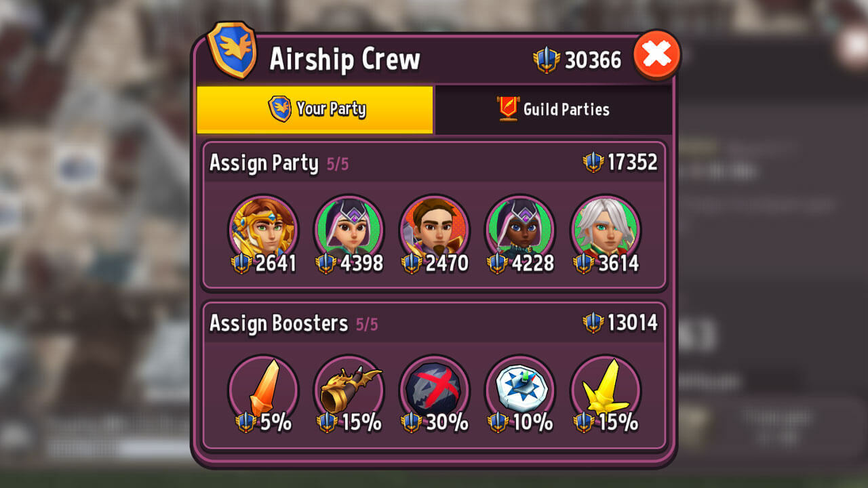Image resolution: width=868 pixels, height=488 pixels.
Task: Select the white-haired hero with 3614 power
Action: pos(605,232)
